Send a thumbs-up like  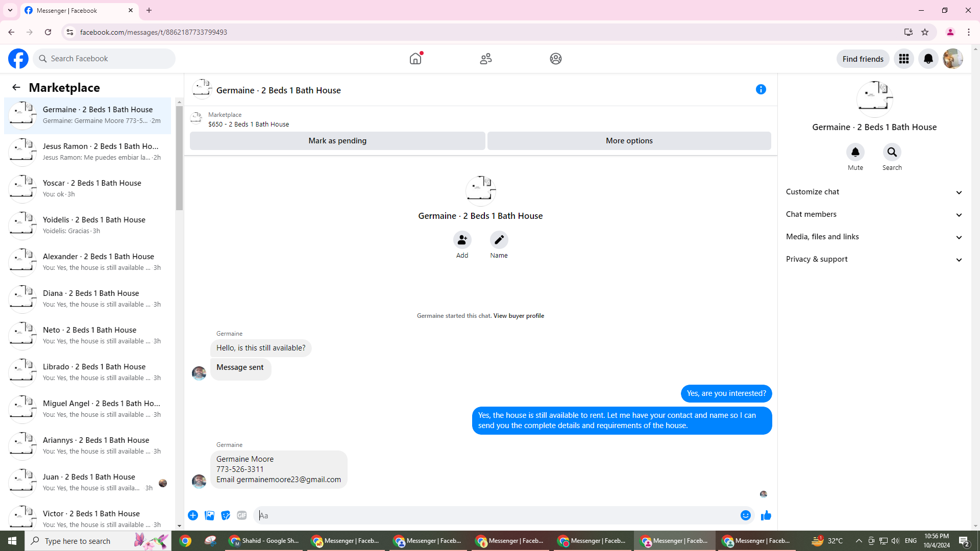click(766, 515)
